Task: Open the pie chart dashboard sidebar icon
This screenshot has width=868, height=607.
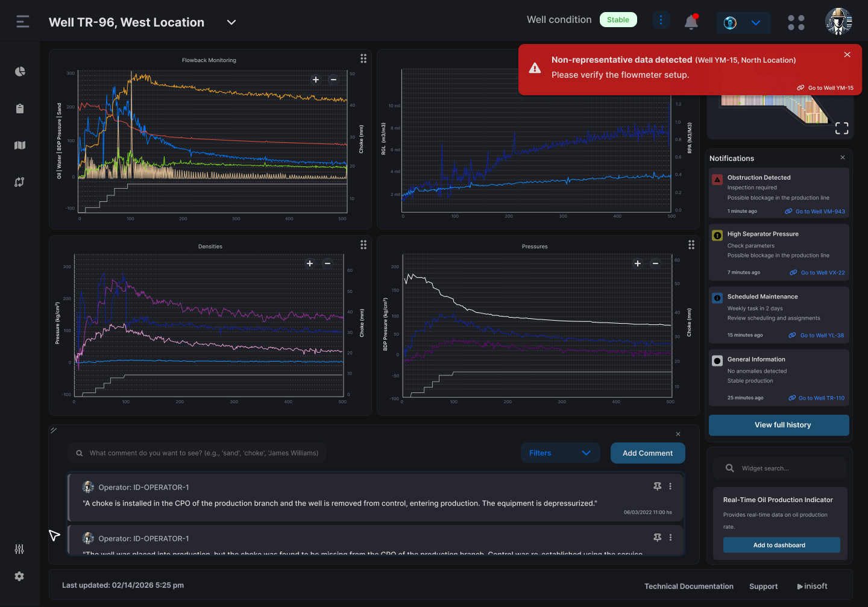Action: [x=20, y=72]
